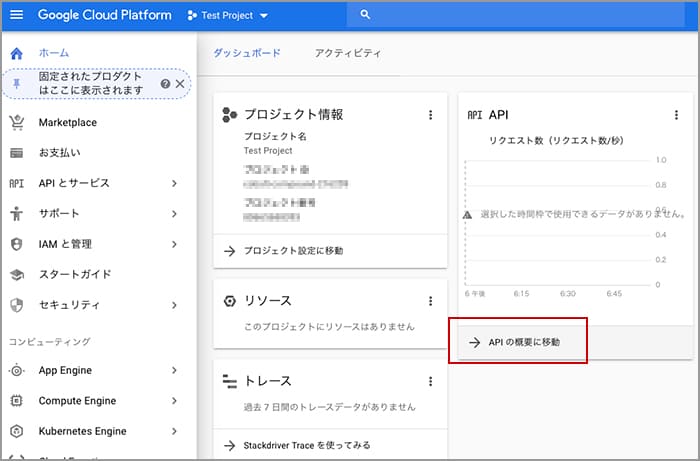Screen dimensions: 700x461
Task: Click the トレース card icon
Action: pyautogui.click(x=229, y=382)
